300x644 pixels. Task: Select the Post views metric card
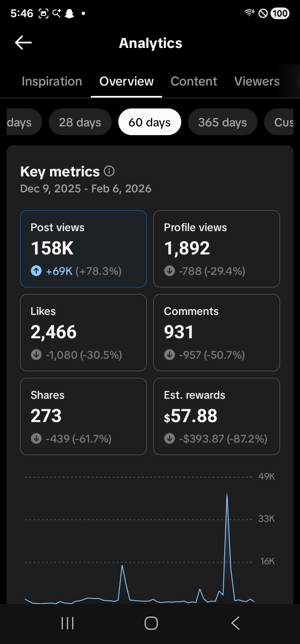[83, 249]
